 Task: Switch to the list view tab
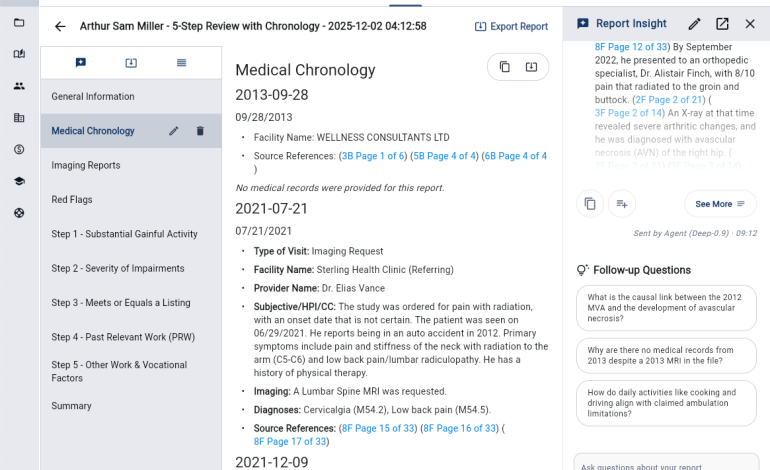(181, 63)
